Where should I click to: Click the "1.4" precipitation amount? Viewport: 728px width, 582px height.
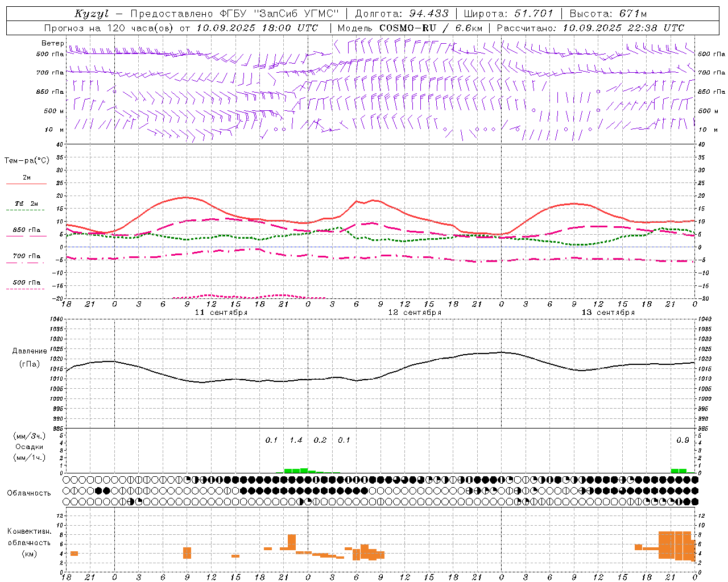[296, 440]
